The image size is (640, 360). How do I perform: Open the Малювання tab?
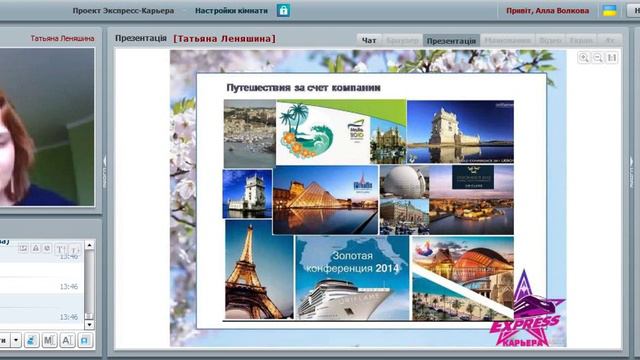point(507,40)
